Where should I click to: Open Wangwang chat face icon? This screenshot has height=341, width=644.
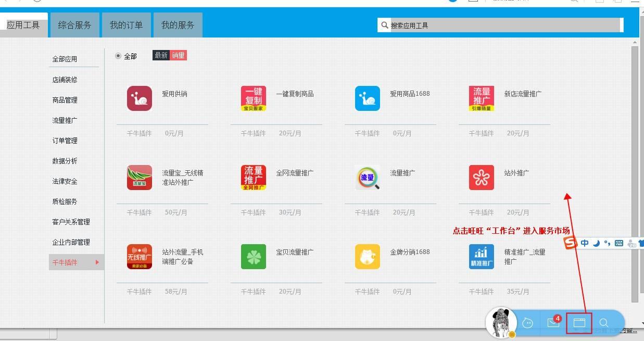(x=527, y=323)
